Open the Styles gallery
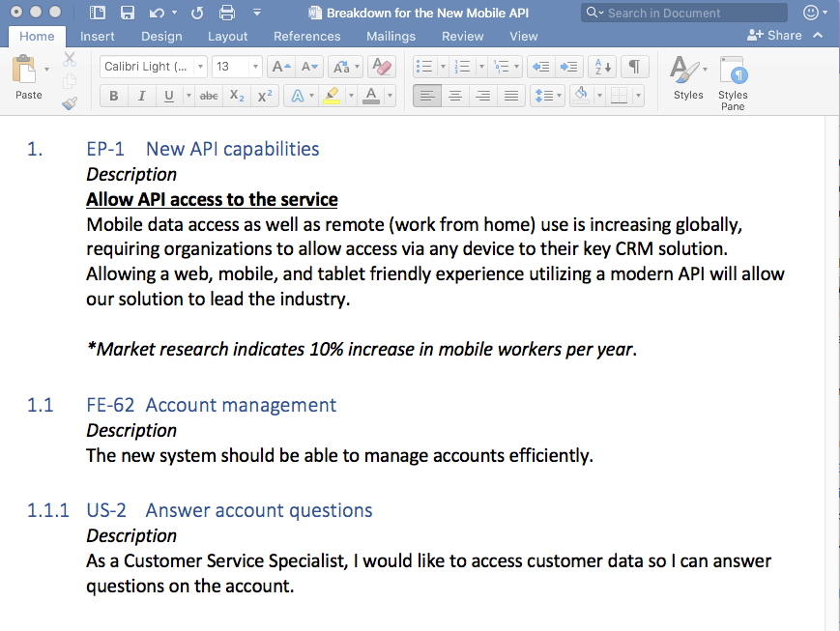This screenshot has width=840, height=631. tap(688, 77)
